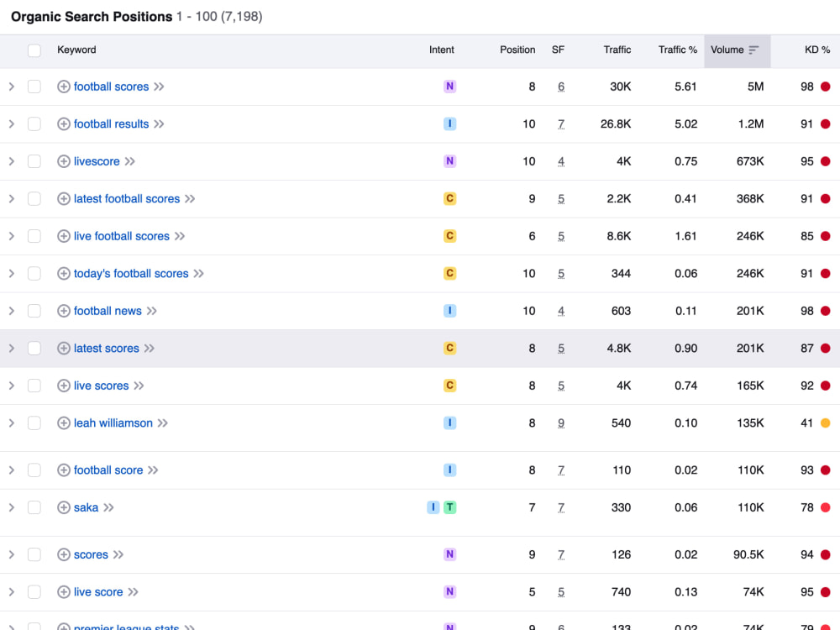
Task: Click the C intent badge for latest scores
Action: 450,349
